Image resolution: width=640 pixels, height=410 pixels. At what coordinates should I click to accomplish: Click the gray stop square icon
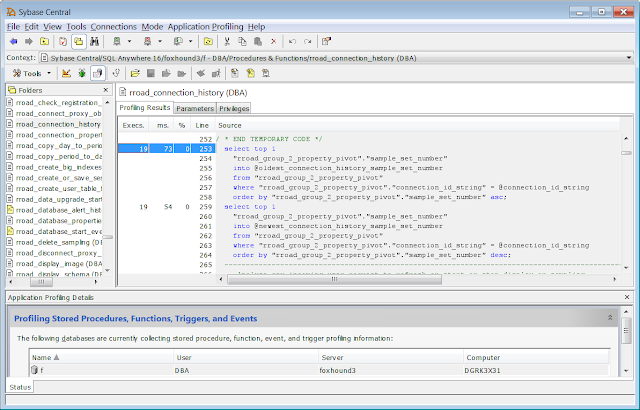coord(151,73)
